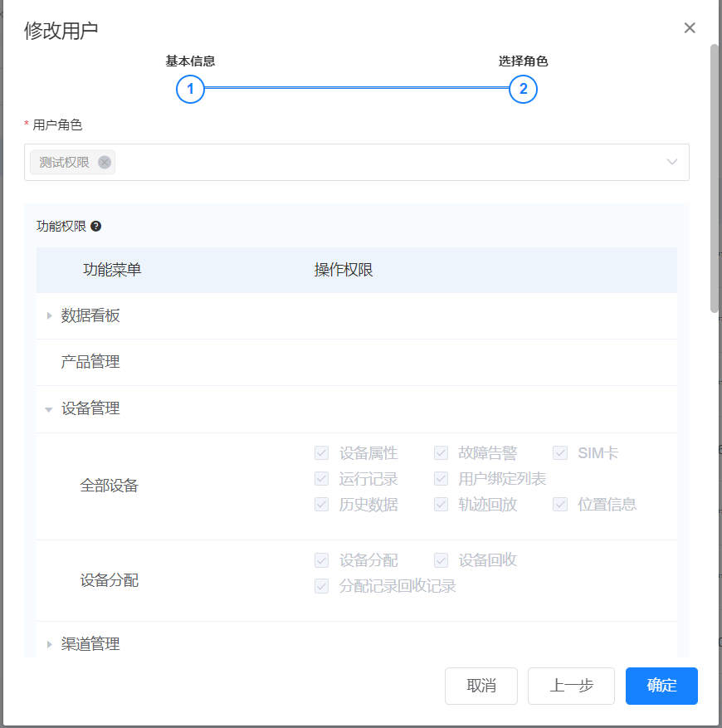Screen dimensions: 722x728
Task: Expand the 数据看板 tree row
Action: (50, 315)
